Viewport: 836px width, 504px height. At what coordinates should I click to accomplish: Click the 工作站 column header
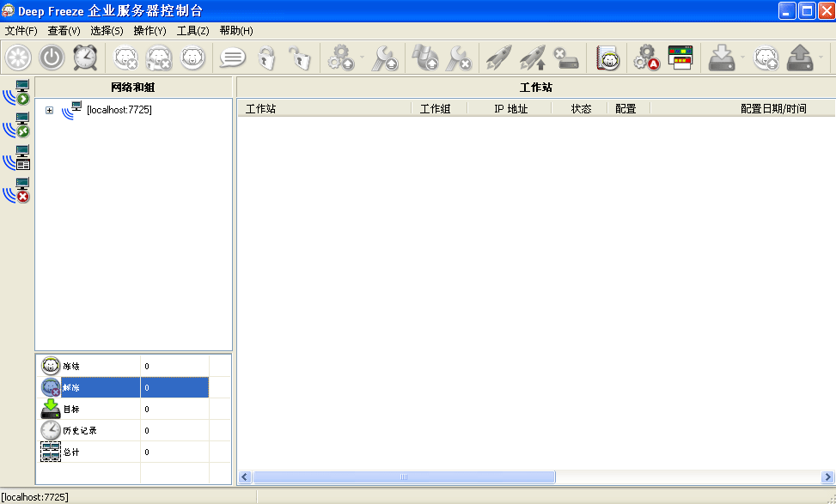point(260,109)
